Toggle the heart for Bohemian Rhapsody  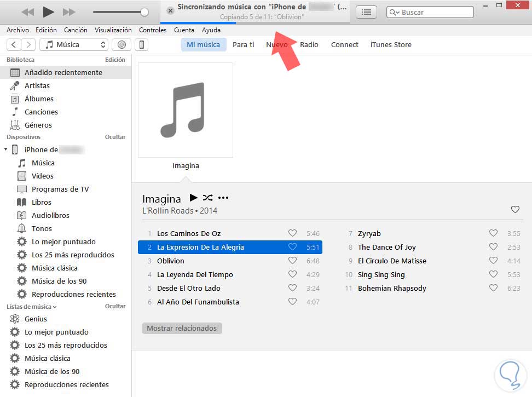[x=493, y=287]
